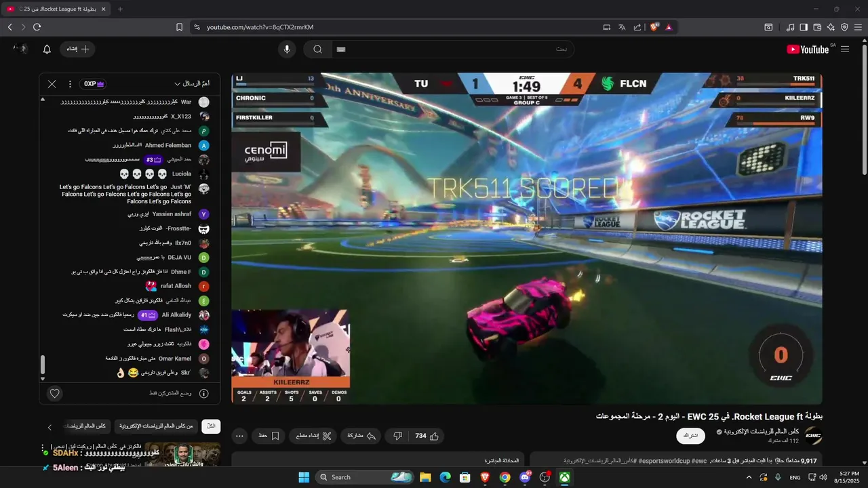Dislike the video

(x=398, y=436)
